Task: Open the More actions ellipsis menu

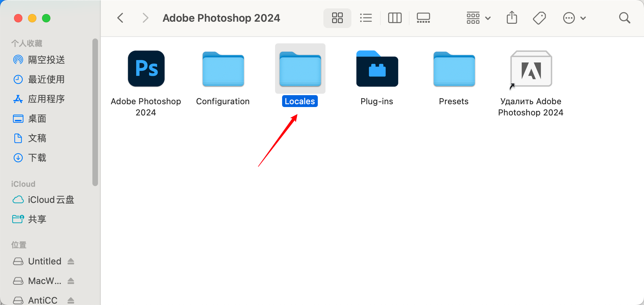Action: pos(574,18)
